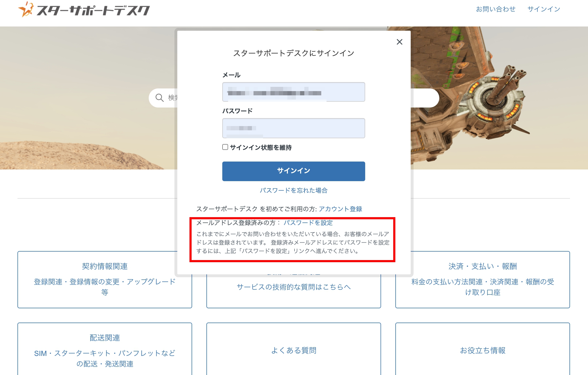This screenshot has height=375, width=588.
Task: Close the sign-in dialog
Action: click(x=399, y=42)
